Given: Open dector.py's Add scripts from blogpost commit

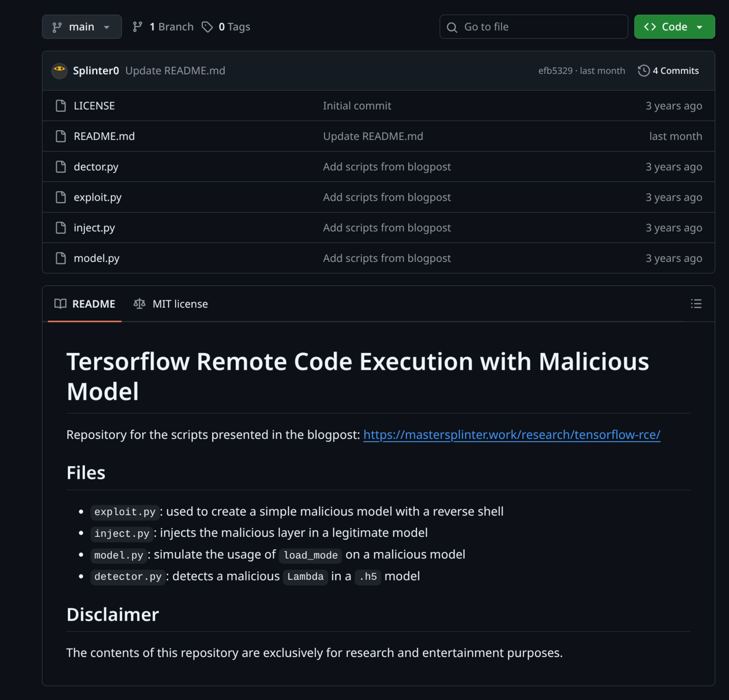Looking at the screenshot, I should pyautogui.click(x=387, y=167).
